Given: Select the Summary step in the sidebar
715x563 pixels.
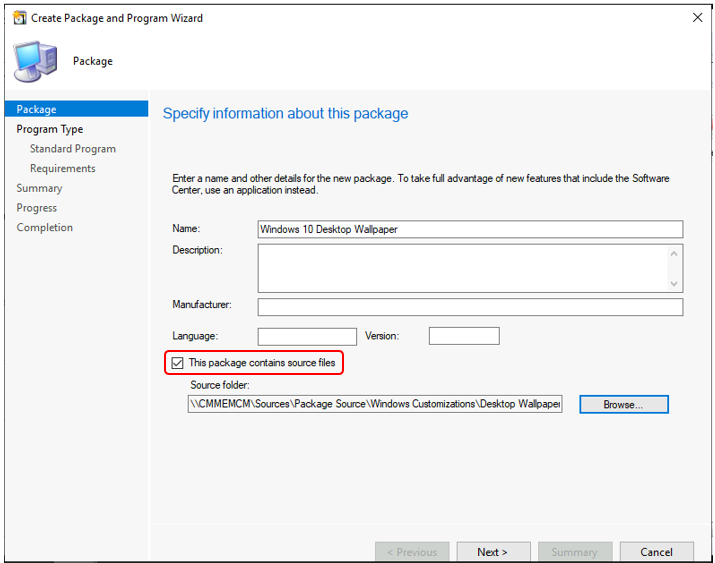Looking at the screenshot, I should (x=39, y=188).
